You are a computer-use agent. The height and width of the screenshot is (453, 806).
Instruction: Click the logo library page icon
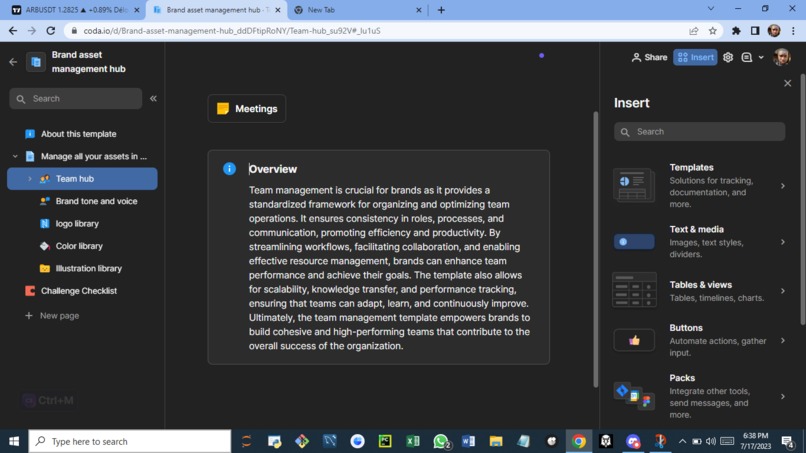point(45,224)
